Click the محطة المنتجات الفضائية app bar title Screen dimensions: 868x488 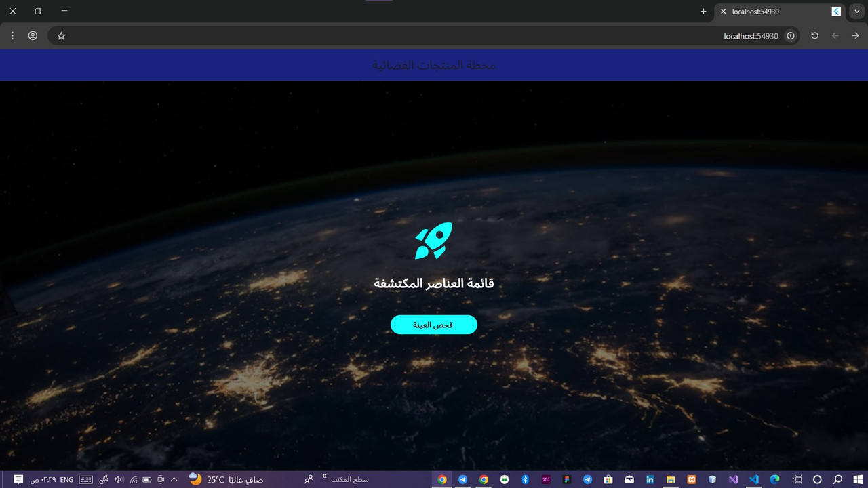tap(434, 65)
